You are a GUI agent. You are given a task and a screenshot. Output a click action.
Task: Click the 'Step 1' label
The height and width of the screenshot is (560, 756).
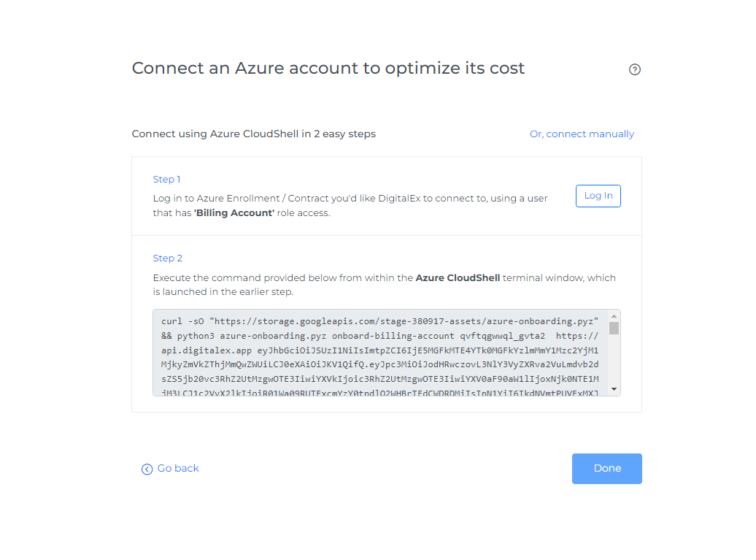(x=167, y=180)
